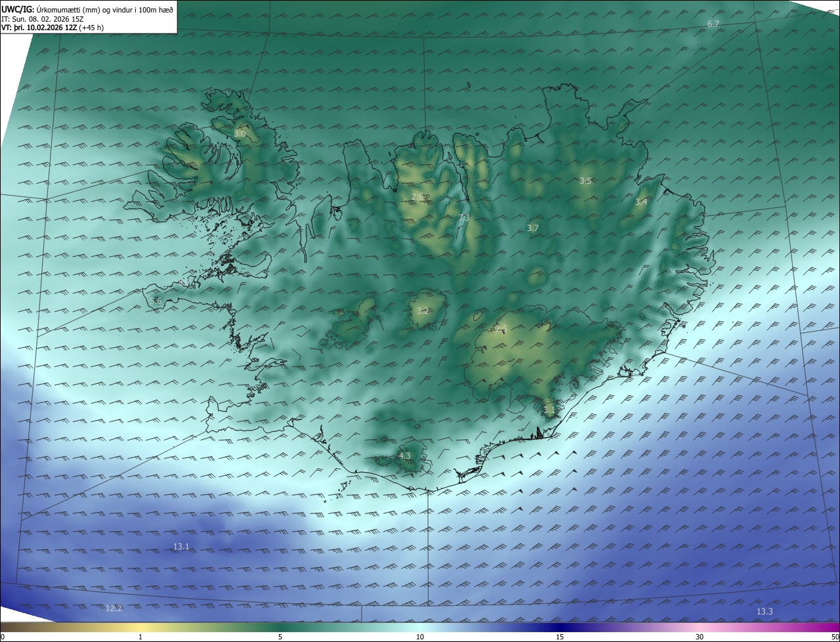Image resolution: width=840 pixels, height=642 pixels.
Task: Click the 10 tick on the color scale
Action: (x=420, y=637)
